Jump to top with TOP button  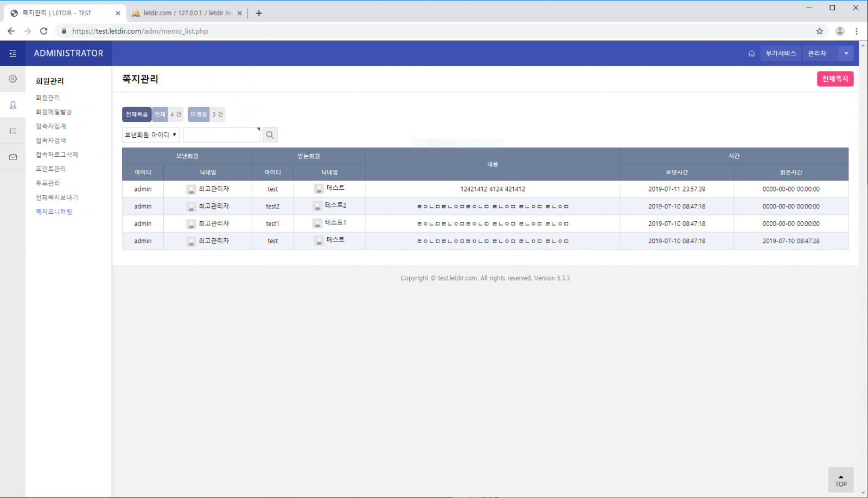pyautogui.click(x=840, y=480)
